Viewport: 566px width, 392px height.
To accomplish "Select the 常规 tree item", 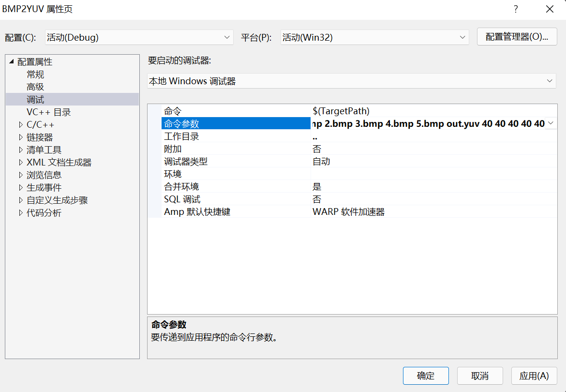I will 35,74.
